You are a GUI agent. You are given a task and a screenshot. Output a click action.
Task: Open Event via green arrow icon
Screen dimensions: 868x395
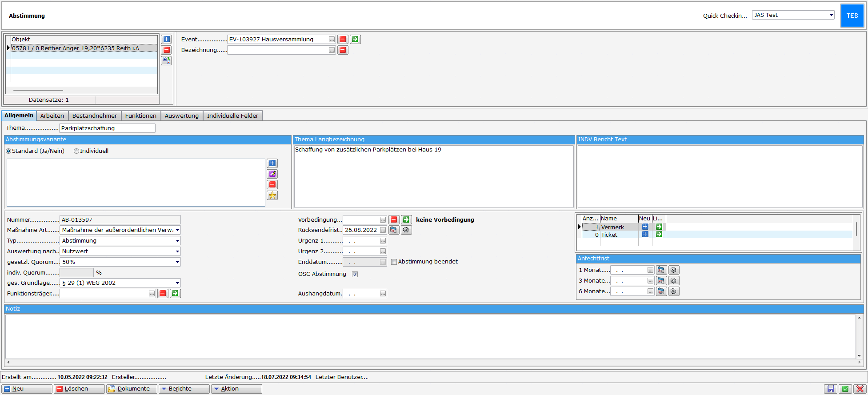pyautogui.click(x=355, y=39)
